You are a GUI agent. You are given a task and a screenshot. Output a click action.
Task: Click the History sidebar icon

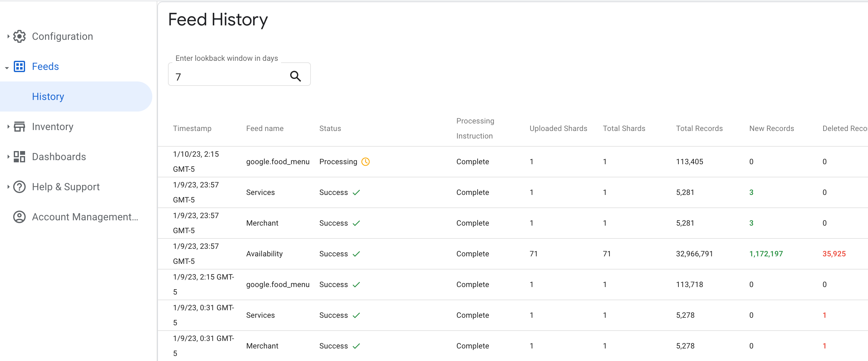(49, 96)
